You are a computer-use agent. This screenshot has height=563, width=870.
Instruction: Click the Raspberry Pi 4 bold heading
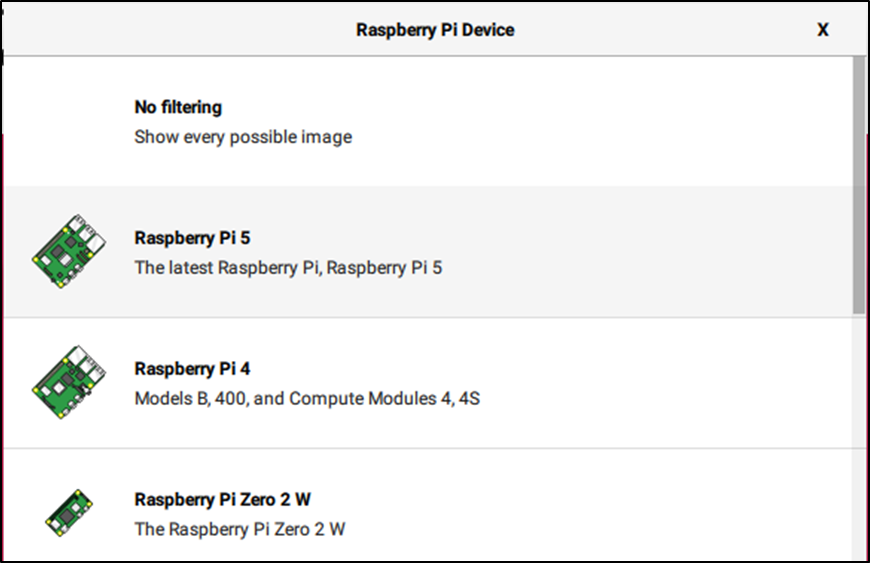[x=192, y=369]
